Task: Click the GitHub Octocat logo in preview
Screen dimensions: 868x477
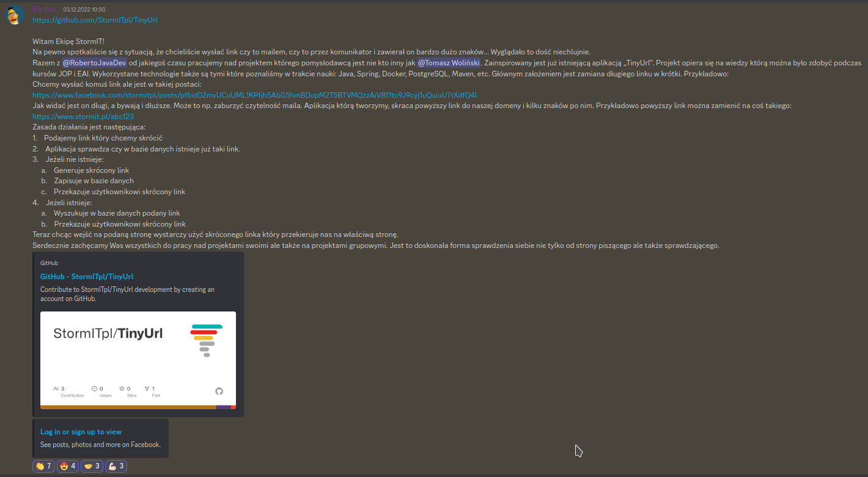Action: coord(219,391)
